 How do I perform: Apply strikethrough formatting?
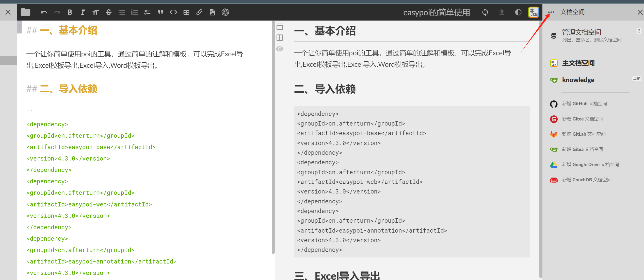[x=108, y=12]
